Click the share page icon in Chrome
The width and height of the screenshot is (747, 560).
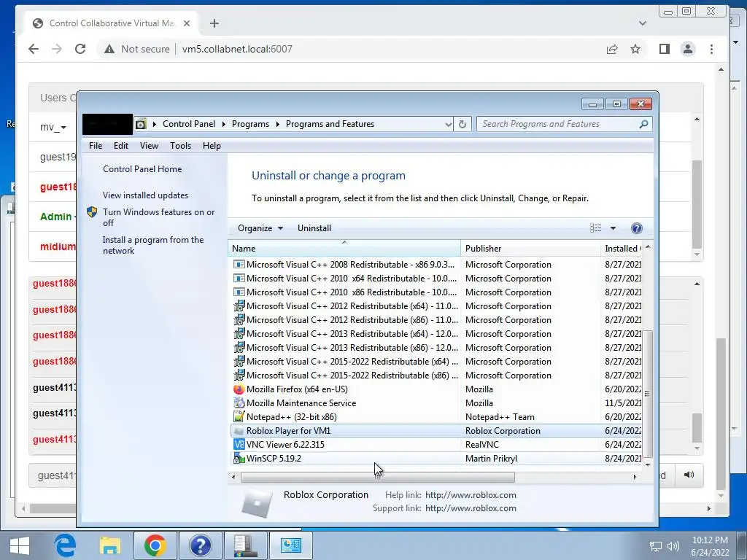612,49
